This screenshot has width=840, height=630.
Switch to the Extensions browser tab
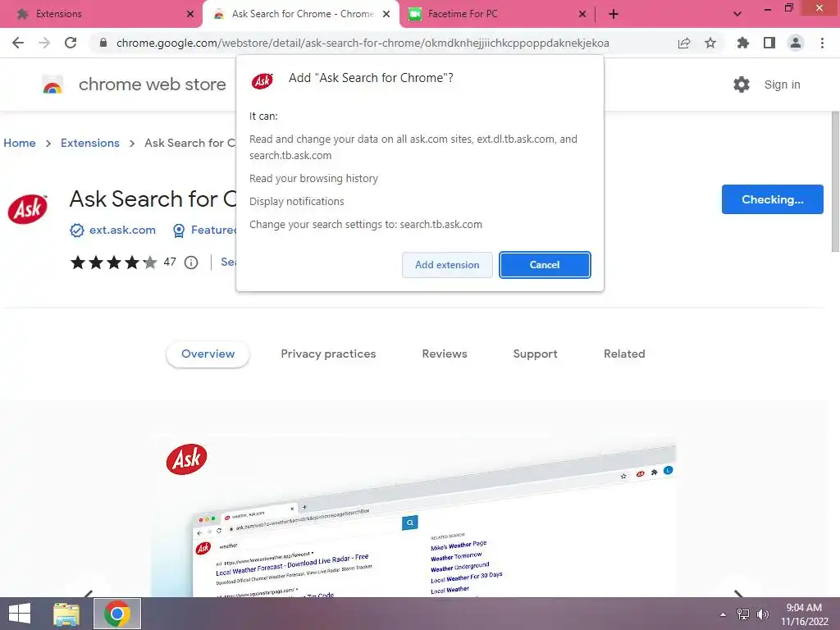coord(101,14)
